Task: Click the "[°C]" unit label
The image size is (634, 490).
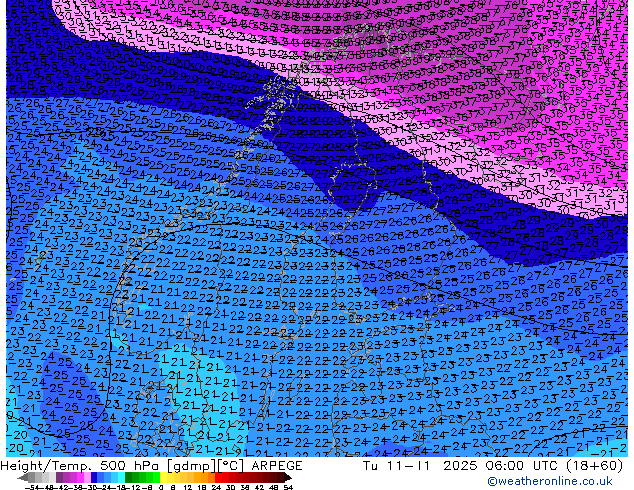Action: [x=231, y=466]
